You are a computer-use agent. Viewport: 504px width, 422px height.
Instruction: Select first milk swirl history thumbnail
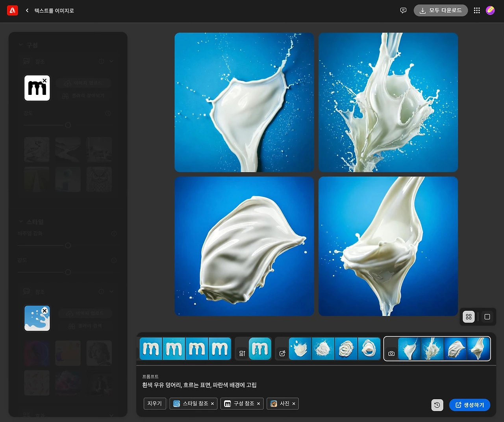pyautogui.click(x=300, y=349)
